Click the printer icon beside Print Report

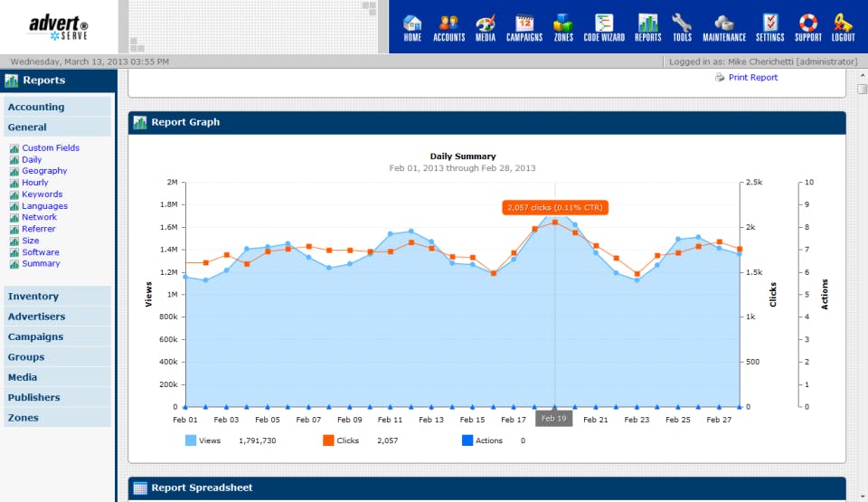click(720, 78)
